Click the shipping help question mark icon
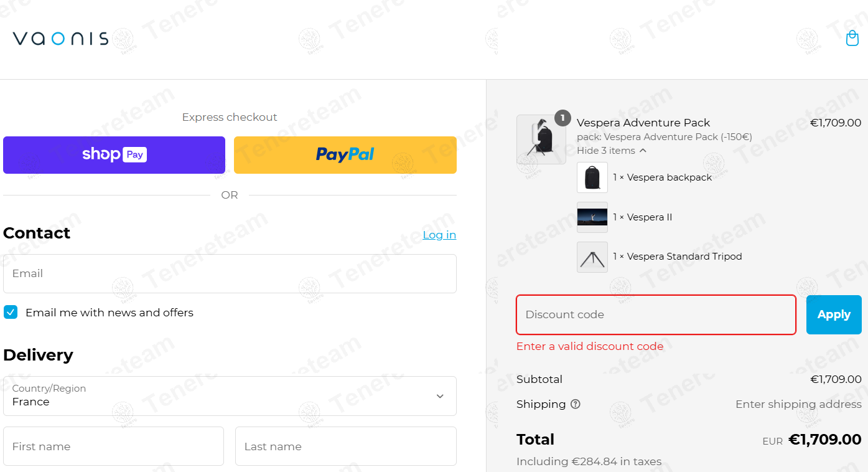Viewport: 868px width, 472px height. [576, 404]
